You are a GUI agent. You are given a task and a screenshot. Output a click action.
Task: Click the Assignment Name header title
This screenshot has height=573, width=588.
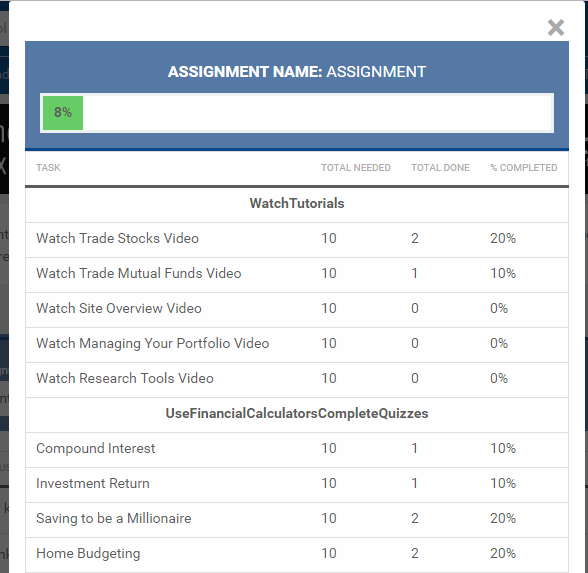coord(297,72)
